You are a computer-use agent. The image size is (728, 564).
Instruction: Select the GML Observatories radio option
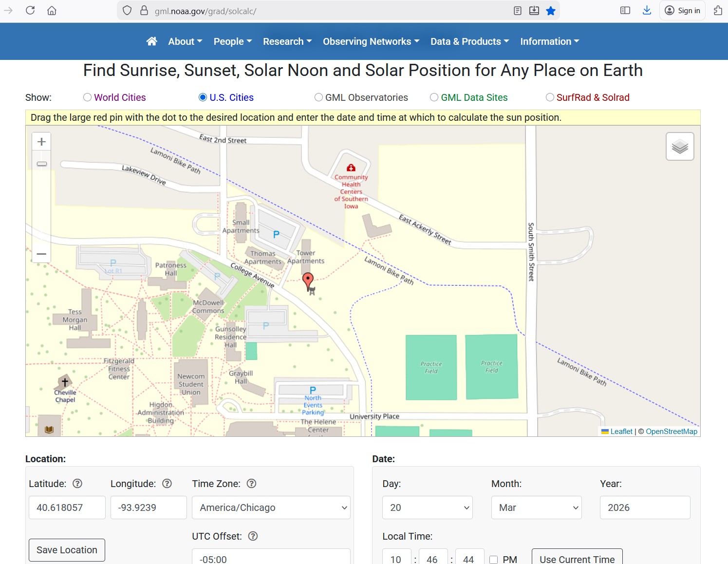pos(318,97)
